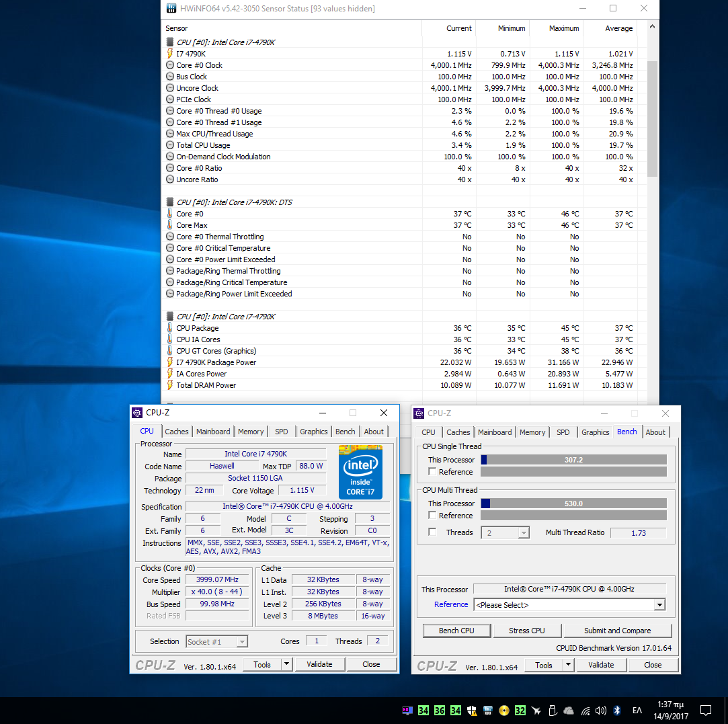The image size is (728, 724).
Task: Click the Windows Defender shield tray icon
Action: (x=472, y=711)
